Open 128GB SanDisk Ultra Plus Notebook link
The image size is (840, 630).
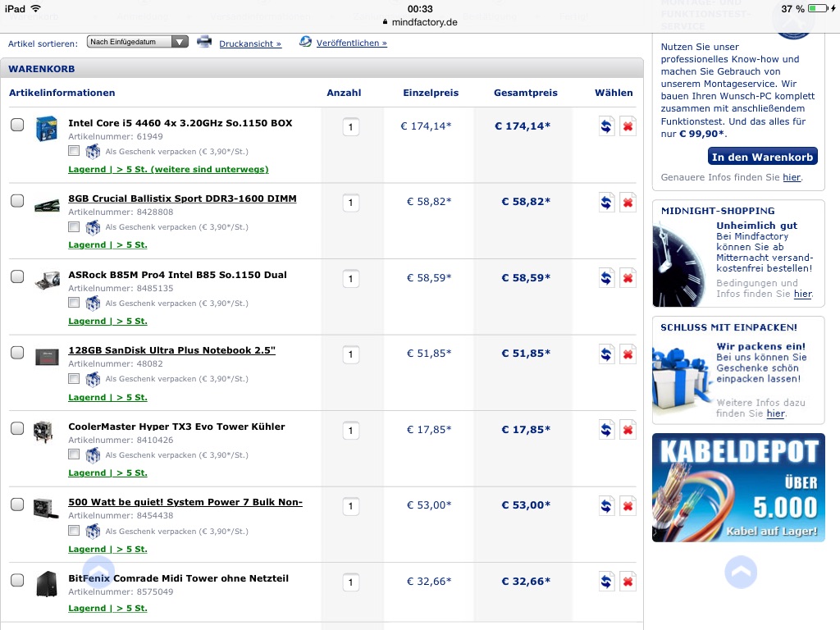click(x=172, y=350)
